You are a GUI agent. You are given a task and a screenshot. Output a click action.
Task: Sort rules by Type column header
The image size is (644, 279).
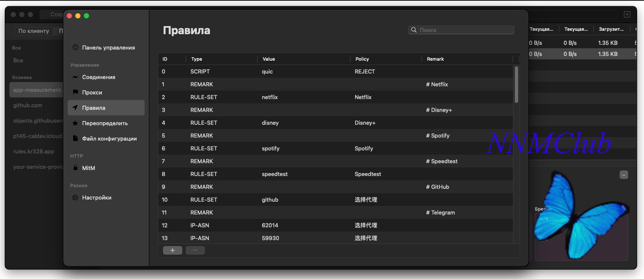pyautogui.click(x=222, y=59)
